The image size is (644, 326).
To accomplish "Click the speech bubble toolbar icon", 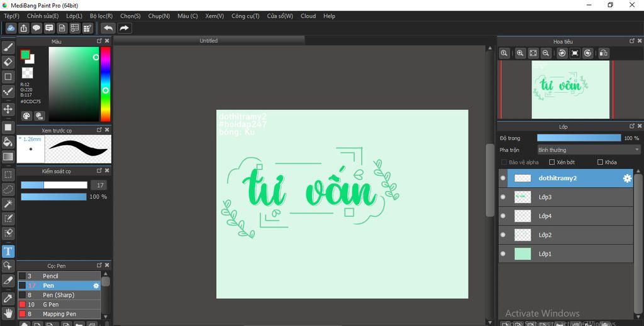I will pos(36,28).
